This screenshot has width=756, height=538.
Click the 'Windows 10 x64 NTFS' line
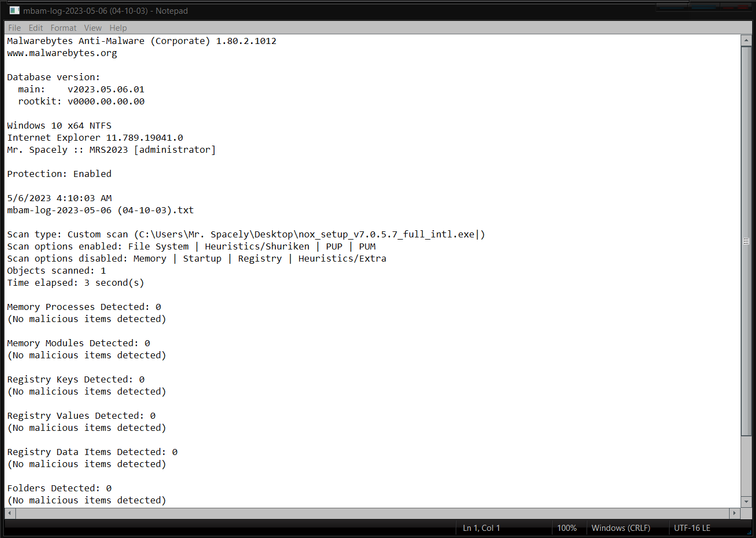[59, 126]
